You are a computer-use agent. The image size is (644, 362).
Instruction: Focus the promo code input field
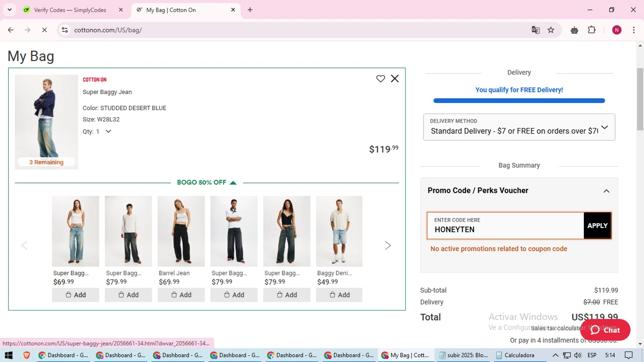[505, 225]
